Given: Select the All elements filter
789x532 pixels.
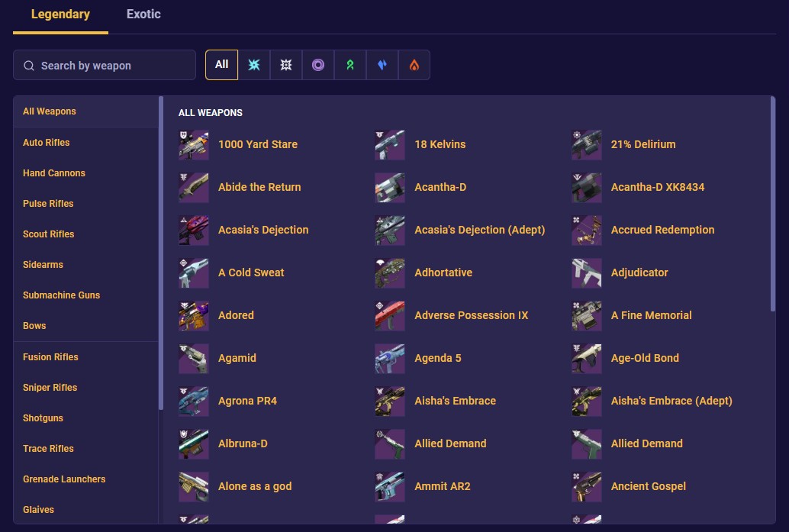Looking at the screenshot, I should (x=221, y=64).
